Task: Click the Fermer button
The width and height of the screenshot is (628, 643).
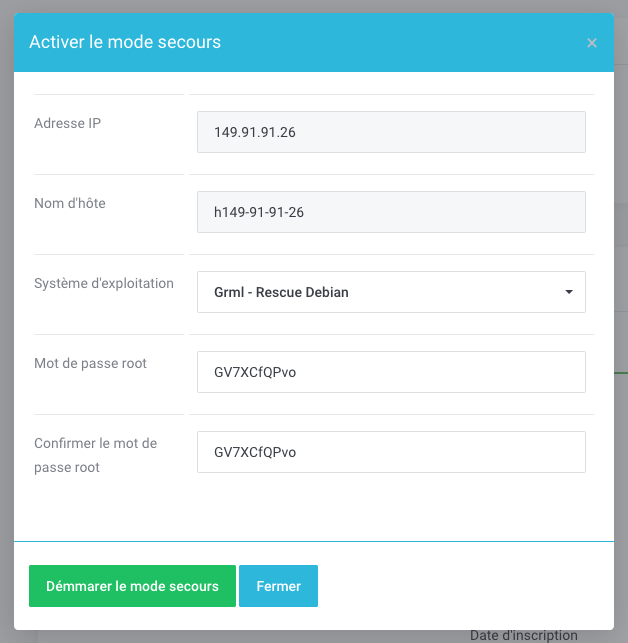Action: [x=279, y=586]
